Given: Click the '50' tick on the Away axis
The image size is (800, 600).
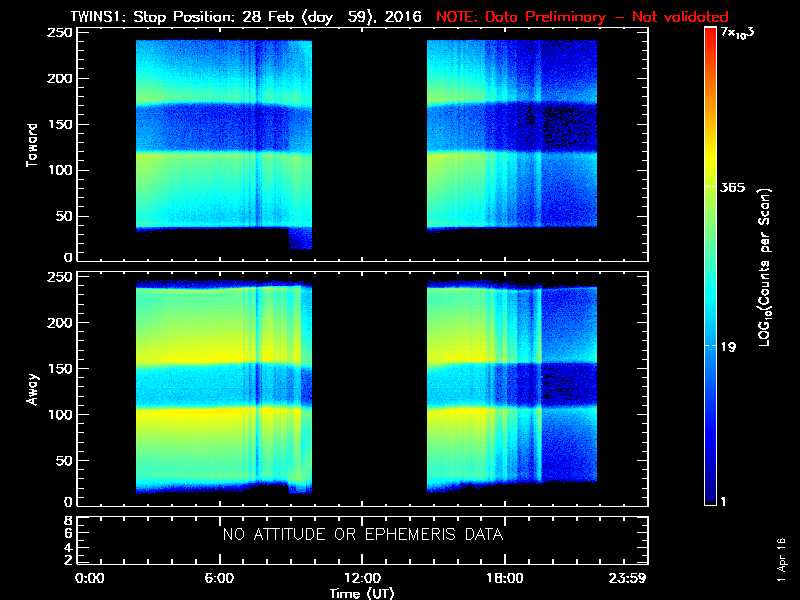Looking at the screenshot, I should coord(65,461).
